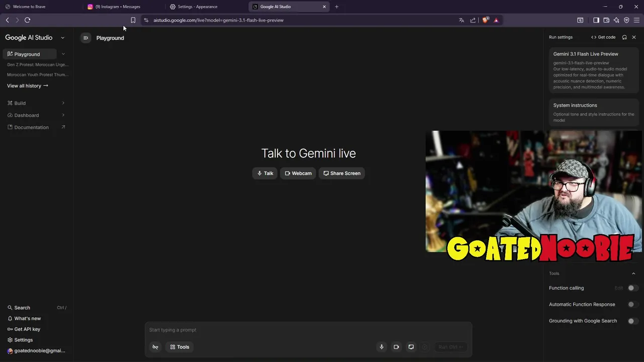The width and height of the screenshot is (644, 362).
Task: Open the browser hamburger menu
Action: (x=636, y=20)
